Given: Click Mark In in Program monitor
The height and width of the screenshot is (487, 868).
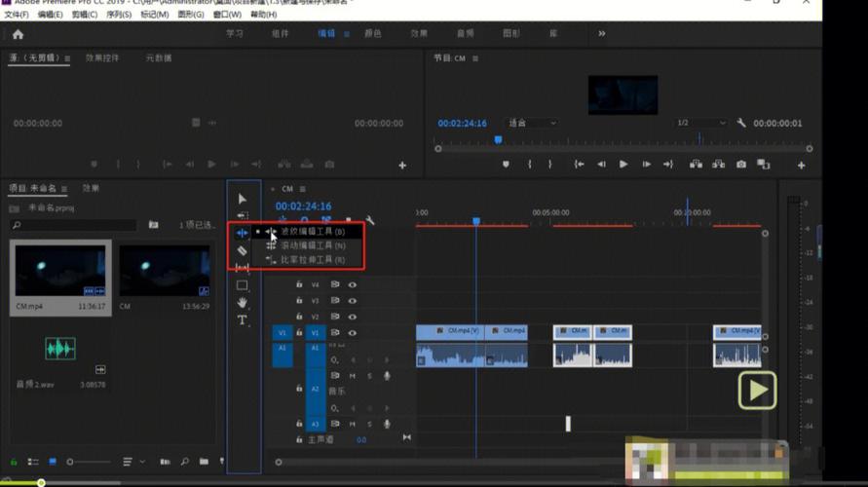Looking at the screenshot, I should 529,165.
